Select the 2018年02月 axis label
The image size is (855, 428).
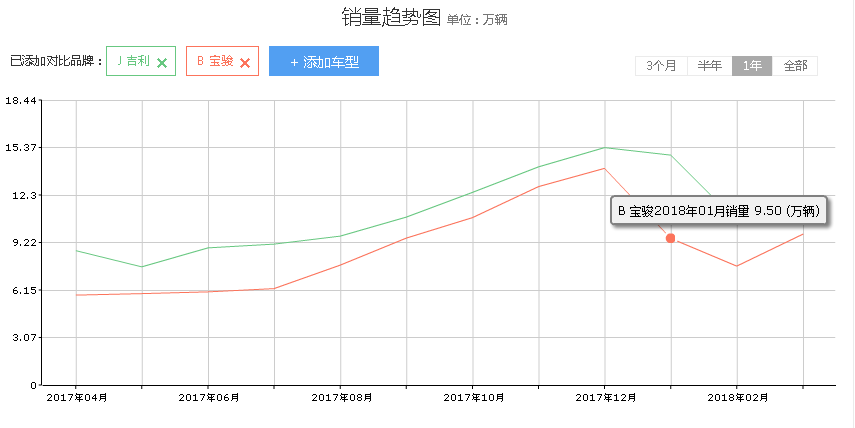[x=737, y=397]
